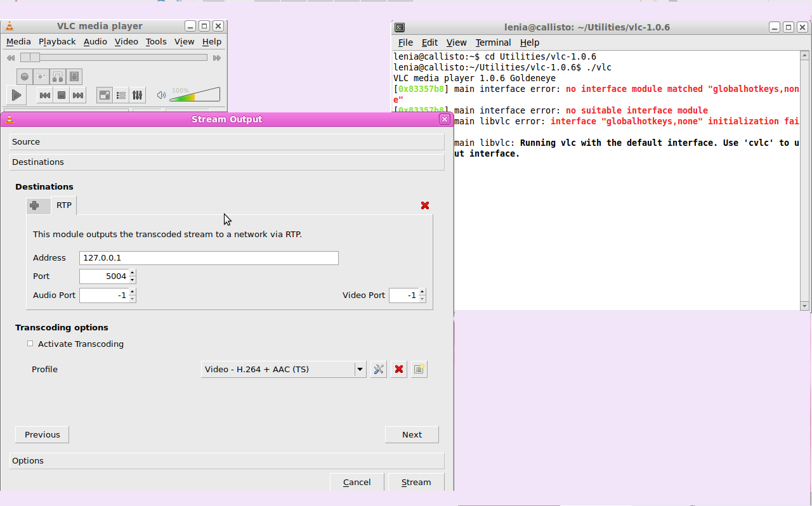Delete selected transcoding profile

(398, 369)
